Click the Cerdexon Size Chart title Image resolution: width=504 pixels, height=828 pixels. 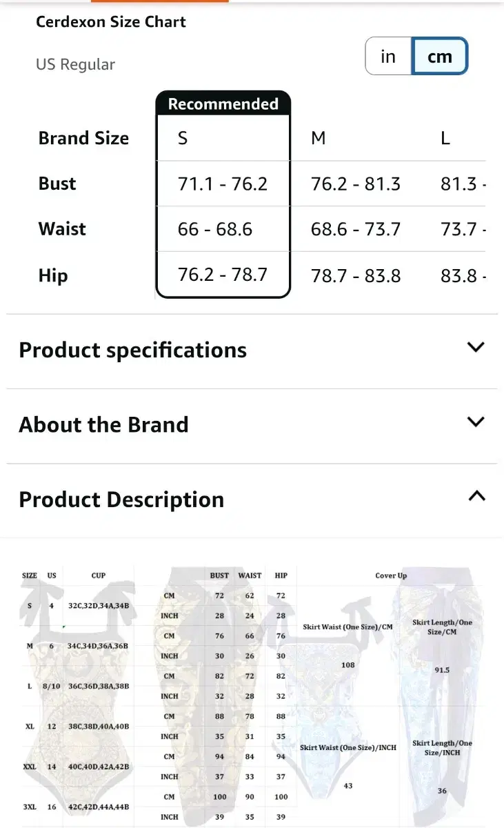click(x=111, y=22)
